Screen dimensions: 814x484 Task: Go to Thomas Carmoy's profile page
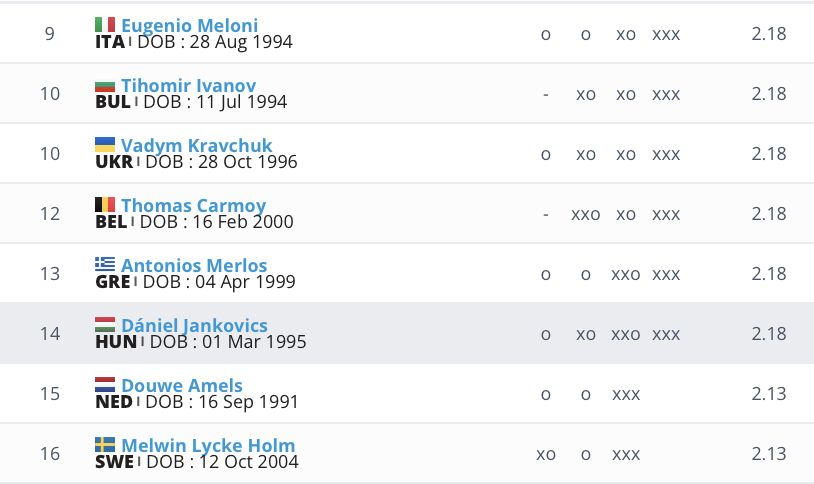pos(193,206)
